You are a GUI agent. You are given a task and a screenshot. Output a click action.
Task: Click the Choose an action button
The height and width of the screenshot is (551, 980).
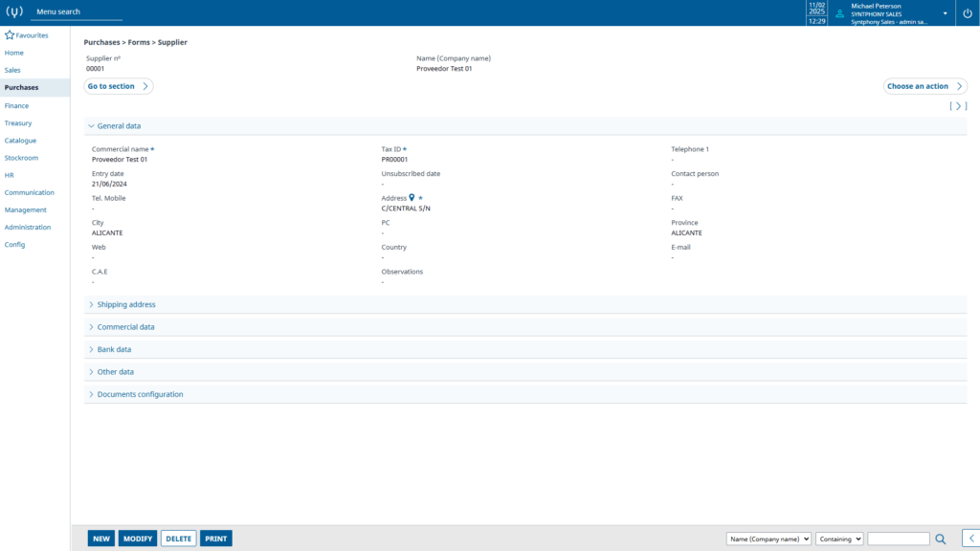click(925, 86)
